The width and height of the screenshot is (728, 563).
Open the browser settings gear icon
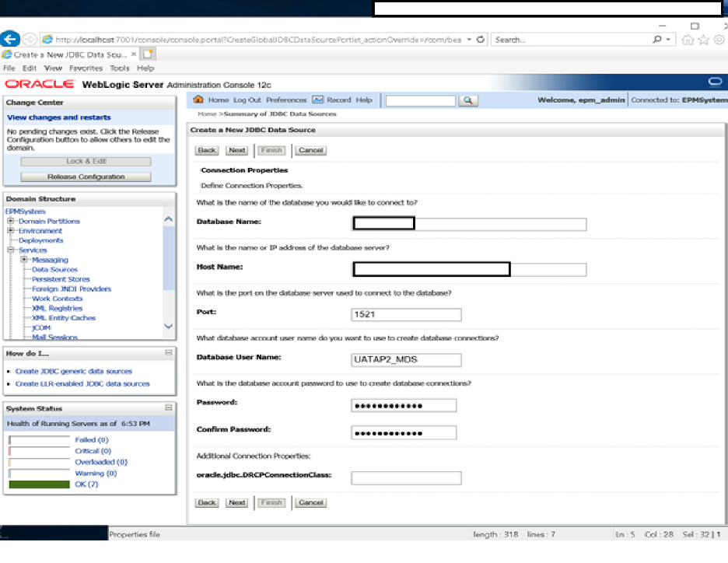(719, 40)
